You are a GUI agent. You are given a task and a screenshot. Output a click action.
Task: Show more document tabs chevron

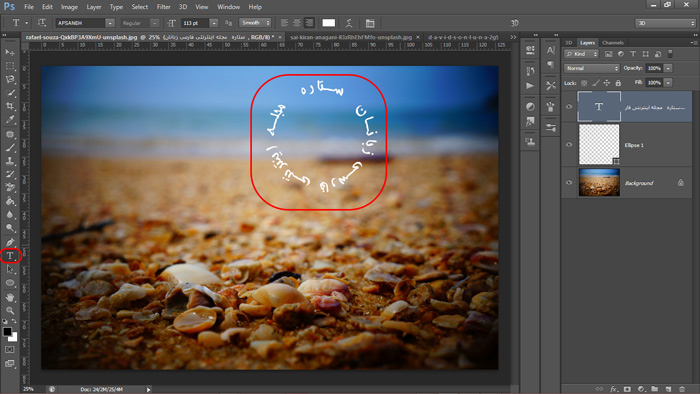(x=513, y=37)
